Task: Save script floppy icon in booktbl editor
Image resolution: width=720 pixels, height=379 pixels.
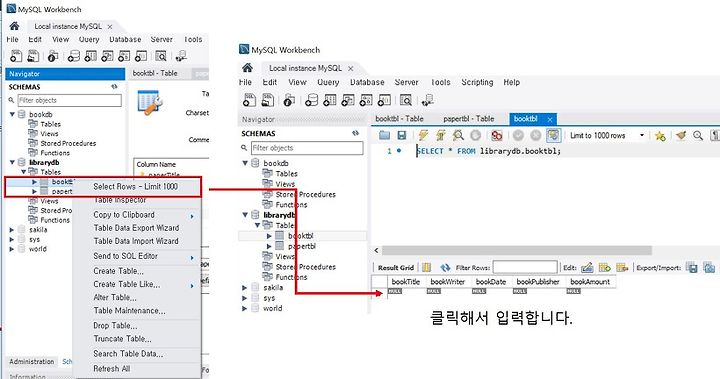Action: (x=402, y=135)
